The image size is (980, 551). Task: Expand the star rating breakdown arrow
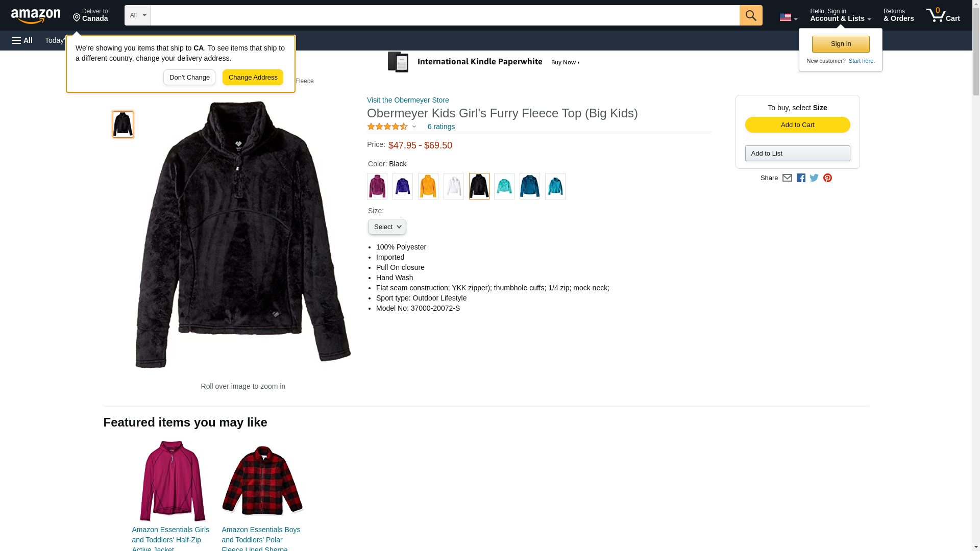coord(414,127)
